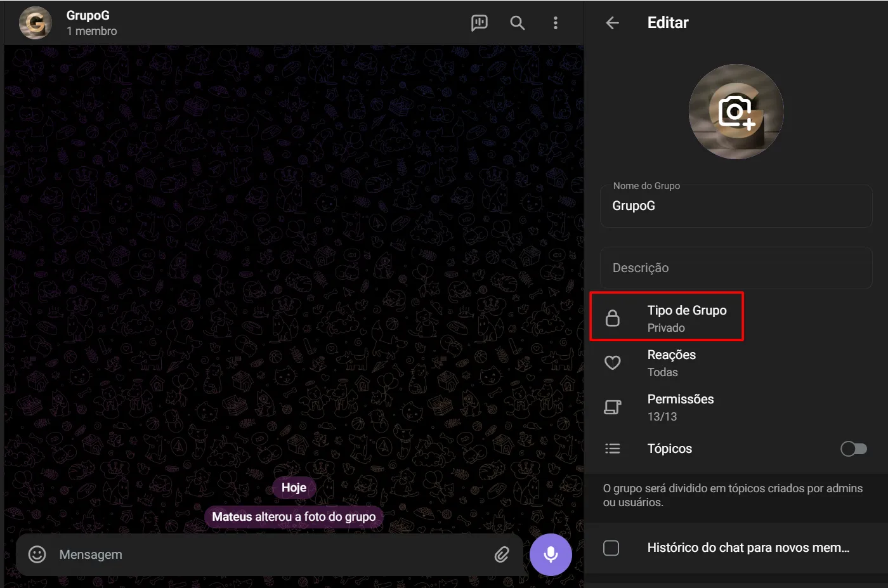Click the '1 membro' subtitle
This screenshot has height=588, width=888.
click(x=92, y=31)
